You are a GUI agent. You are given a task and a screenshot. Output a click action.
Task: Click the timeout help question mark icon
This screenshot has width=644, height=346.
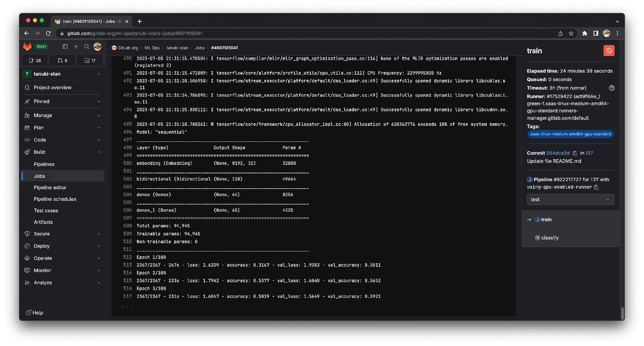pyautogui.click(x=612, y=88)
